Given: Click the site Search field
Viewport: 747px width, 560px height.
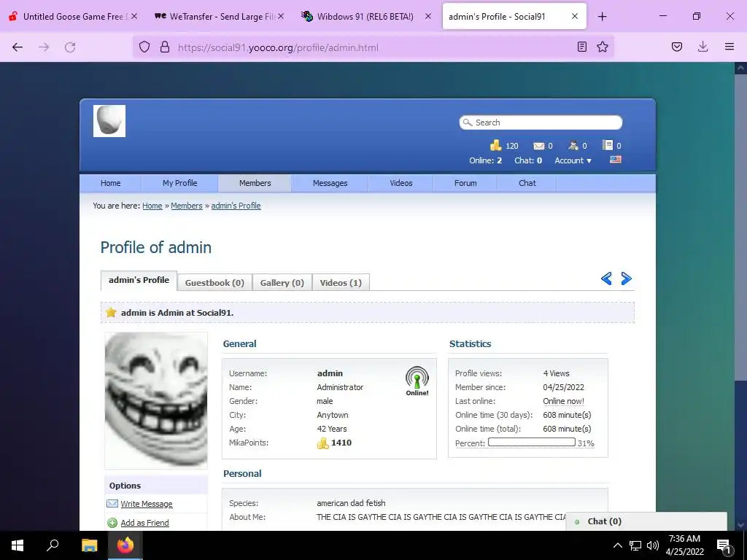Looking at the screenshot, I should (x=541, y=122).
